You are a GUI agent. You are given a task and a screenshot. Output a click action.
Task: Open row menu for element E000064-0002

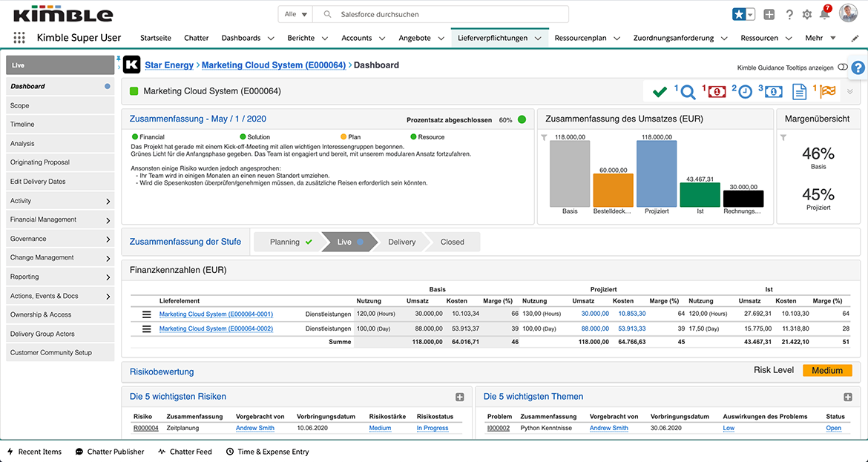pos(146,329)
